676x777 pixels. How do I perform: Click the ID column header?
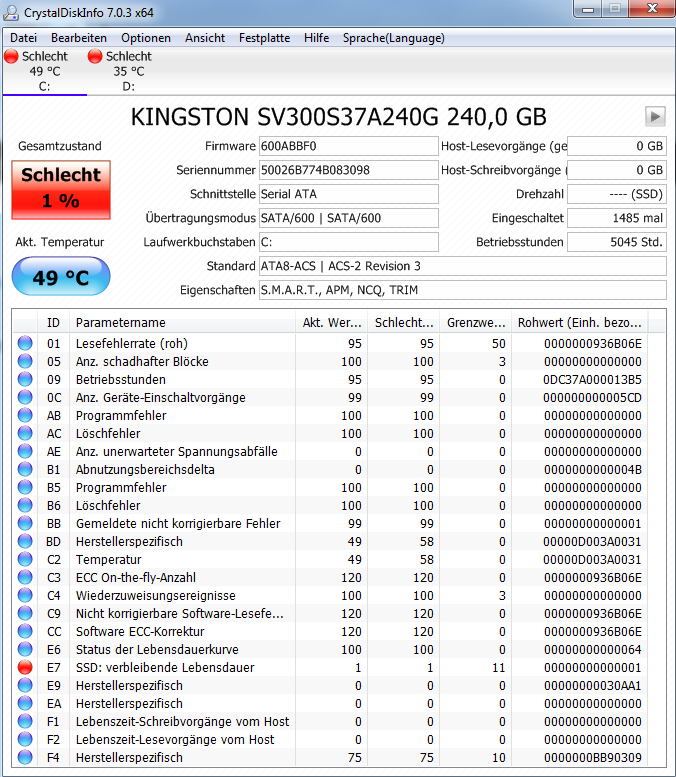(54, 323)
